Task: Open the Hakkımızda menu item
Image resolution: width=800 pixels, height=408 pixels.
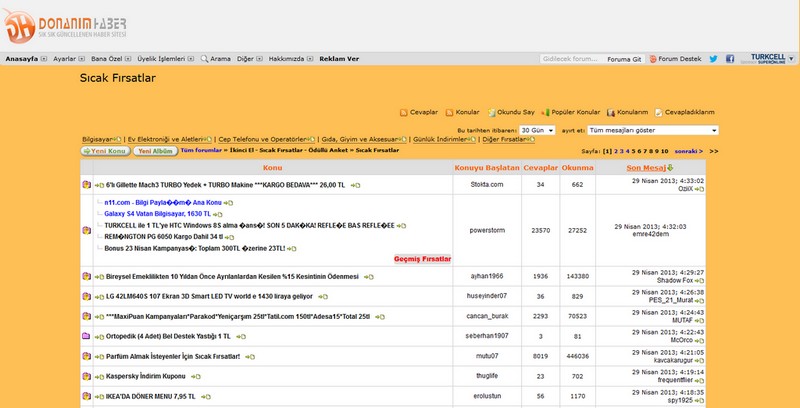Action: 286,59
